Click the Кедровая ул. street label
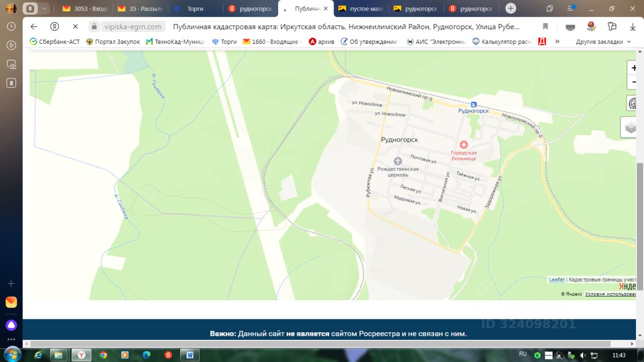The image size is (644, 362). [408, 200]
